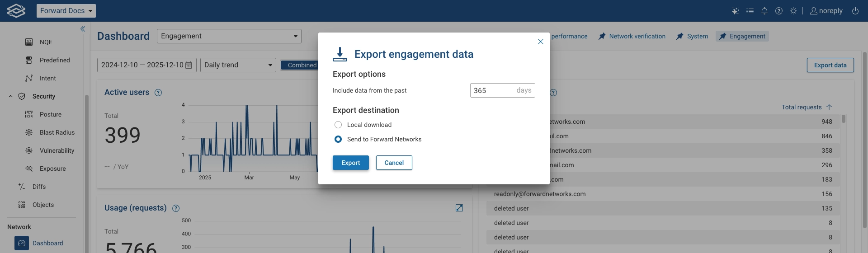Click the Dashboard gauge icon in sidebar

click(x=22, y=243)
